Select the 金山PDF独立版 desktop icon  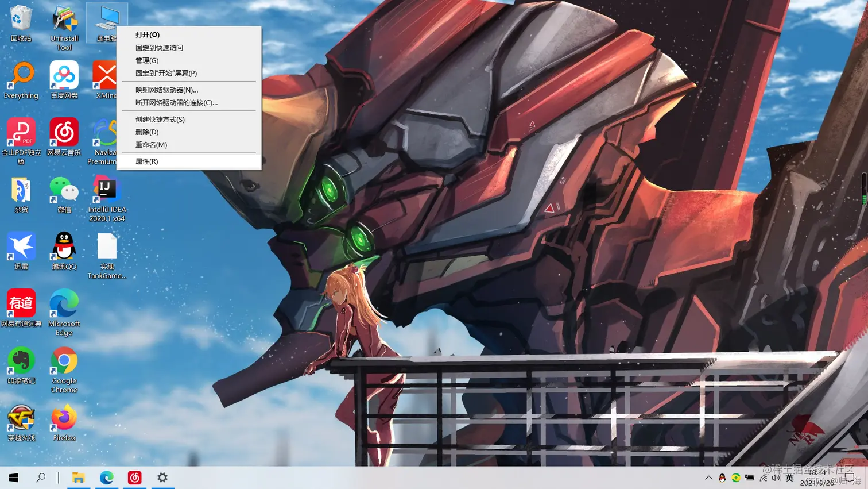point(21,141)
